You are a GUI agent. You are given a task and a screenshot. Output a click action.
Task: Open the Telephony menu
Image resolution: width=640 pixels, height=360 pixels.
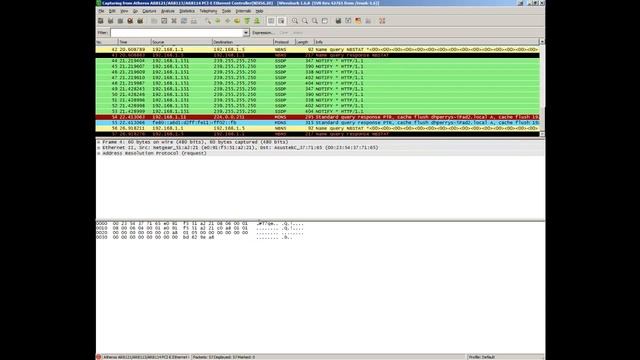[x=208, y=11]
